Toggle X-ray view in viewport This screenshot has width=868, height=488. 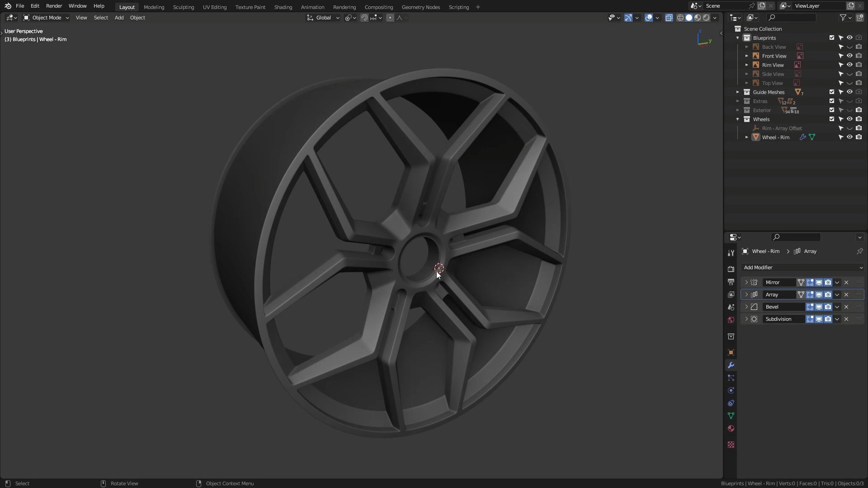point(669,18)
